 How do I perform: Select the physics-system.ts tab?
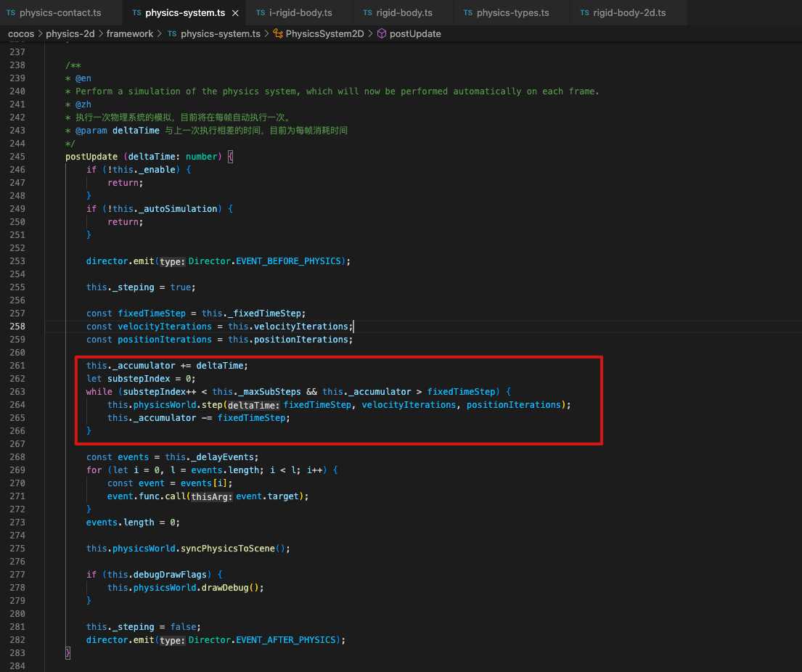184,13
